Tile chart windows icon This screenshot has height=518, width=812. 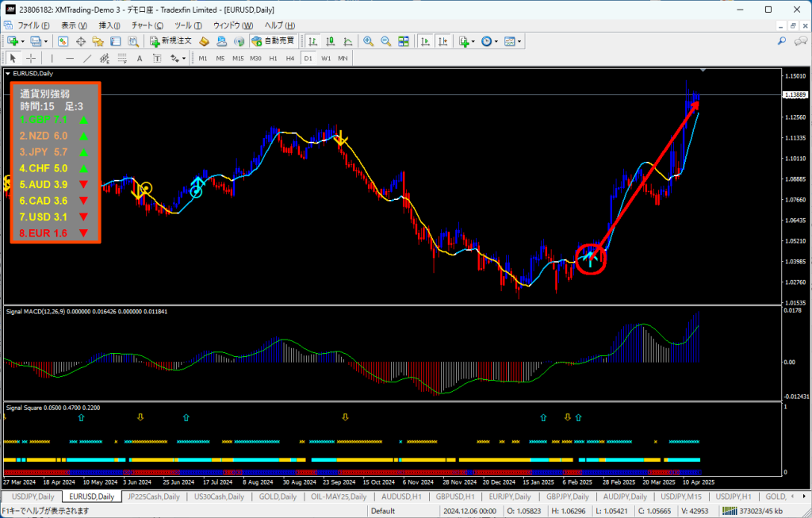point(404,41)
